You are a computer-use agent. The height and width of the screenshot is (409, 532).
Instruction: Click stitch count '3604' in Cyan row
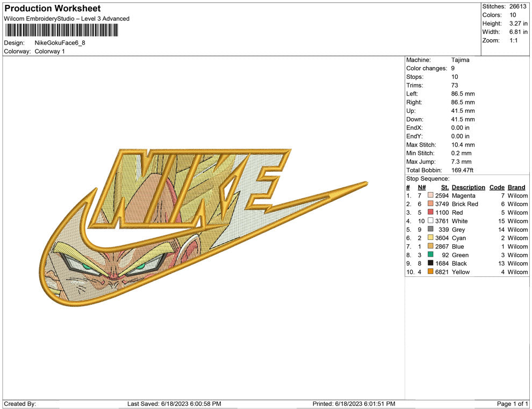(442, 238)
